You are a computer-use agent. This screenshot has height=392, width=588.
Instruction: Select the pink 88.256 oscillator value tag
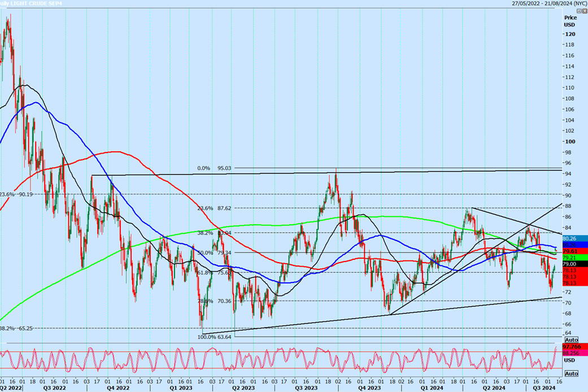pyautogui.click(x=575, y=353)
